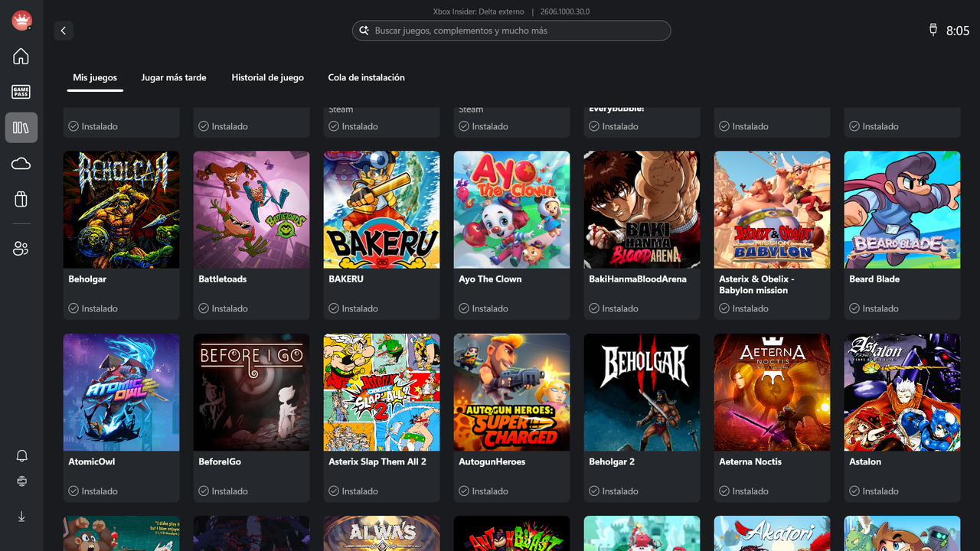Click the BAKERU title text
The image size is (980, 551).
[x=346, y=279]
